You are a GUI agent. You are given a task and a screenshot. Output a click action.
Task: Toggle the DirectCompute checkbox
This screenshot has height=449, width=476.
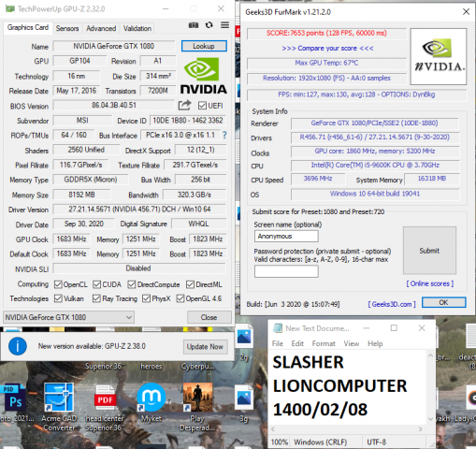(132, 284)
